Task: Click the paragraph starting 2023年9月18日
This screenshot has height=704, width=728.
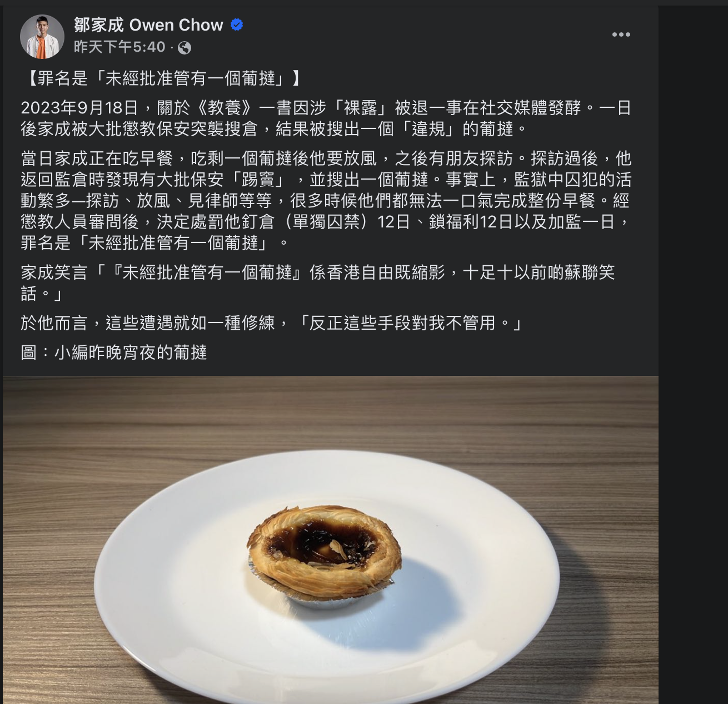Action: (326, 118)
